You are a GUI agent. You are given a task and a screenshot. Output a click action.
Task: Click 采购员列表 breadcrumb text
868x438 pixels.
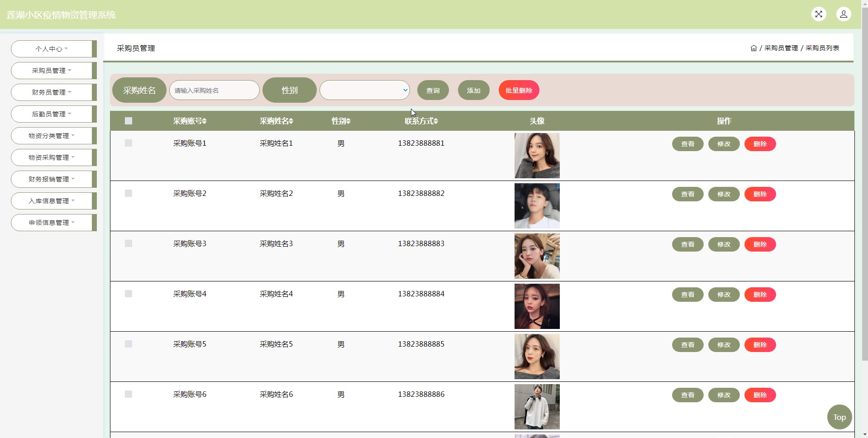[822, 48]
